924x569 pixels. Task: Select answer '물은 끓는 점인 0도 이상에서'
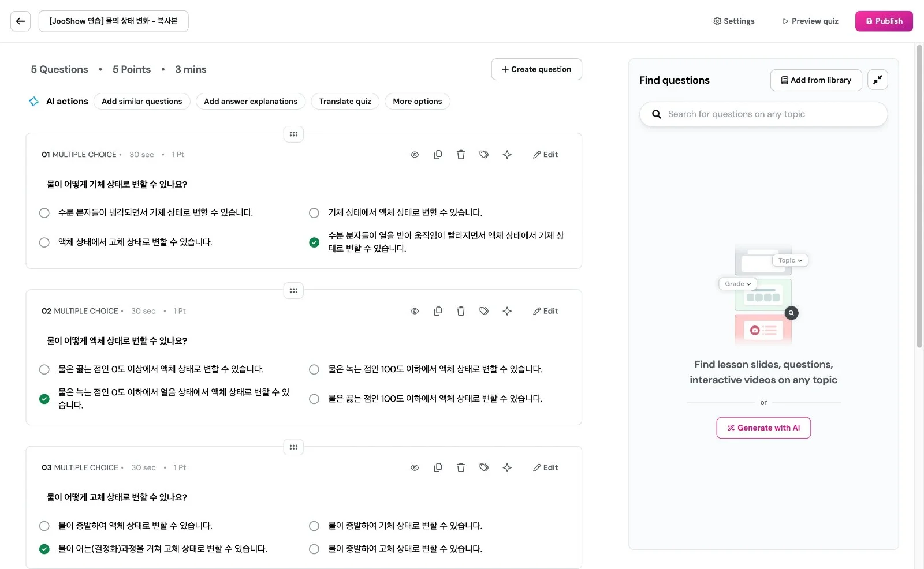44,369
